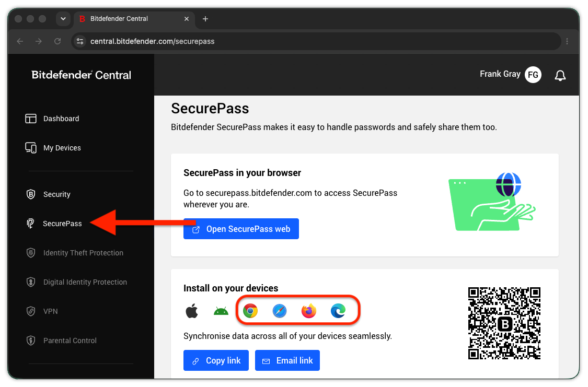Viewport: 588px width, 387px height.
Task: Close the Bitdefender Central tab
Action: pos(187,19)
